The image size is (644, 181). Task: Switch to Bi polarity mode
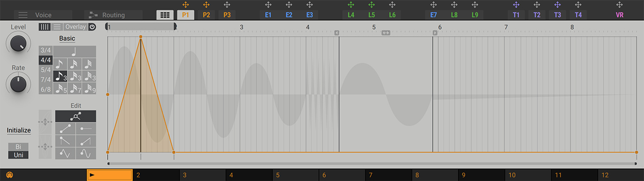[x=19, y=147]
